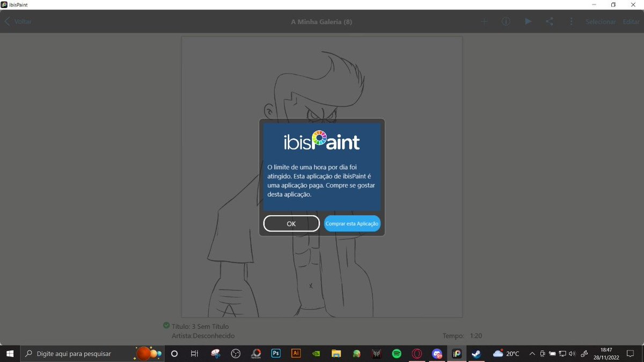Click Selecionar in the gallery toolbar
The height and width of the screenshot is (362, 644).
click(601, 22)
